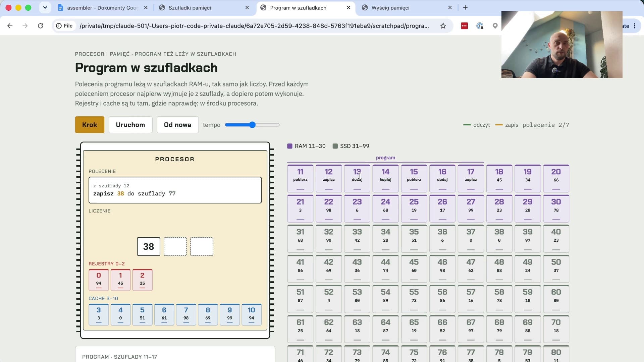Click the 'SSD 31–99' legend swatch
Viewport: 644px width, 362px height.
coord(335,146)
